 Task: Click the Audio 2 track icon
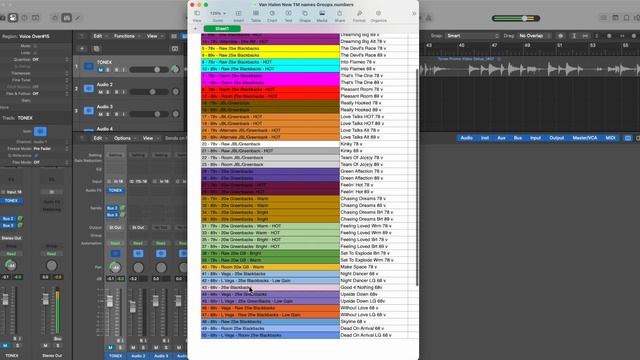tap(89, 88)
